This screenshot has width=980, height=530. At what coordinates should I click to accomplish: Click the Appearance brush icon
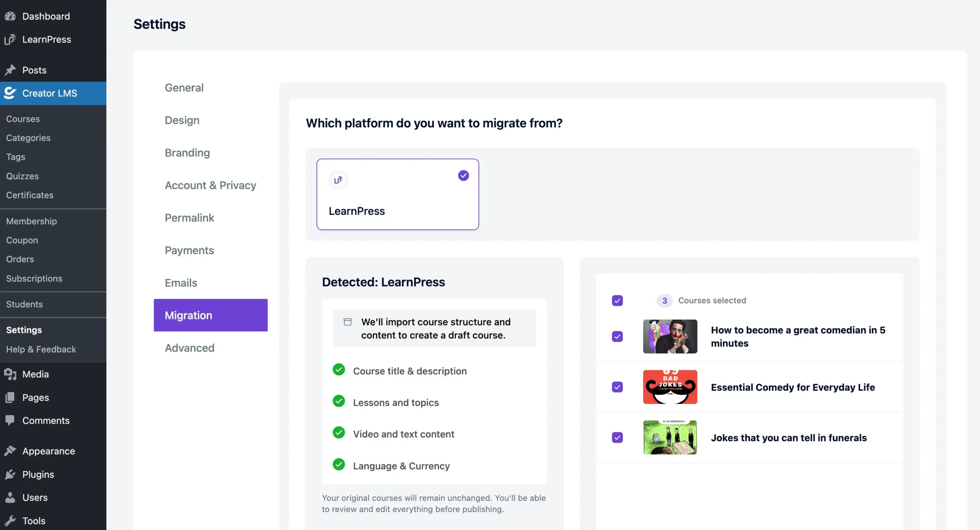[x=10, y=451]
